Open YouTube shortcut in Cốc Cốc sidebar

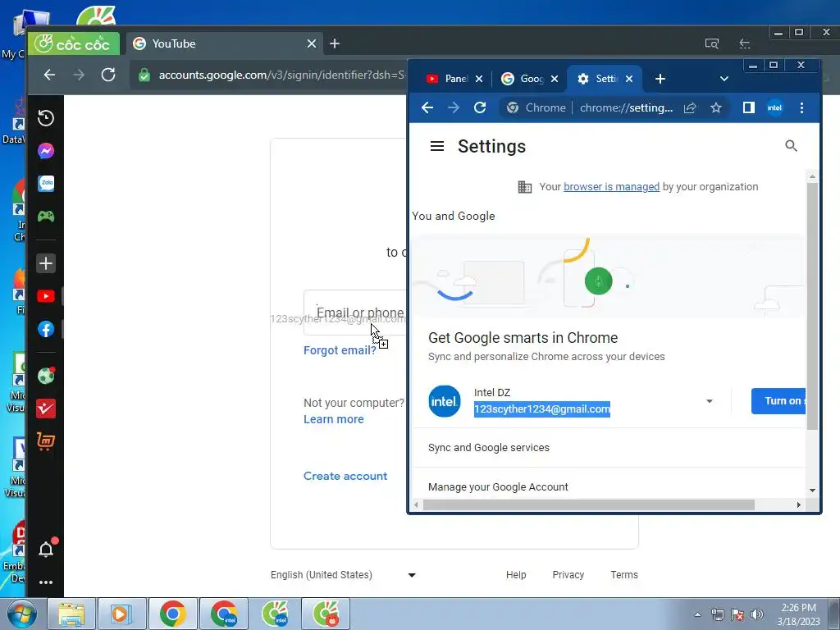click(46, 296)
